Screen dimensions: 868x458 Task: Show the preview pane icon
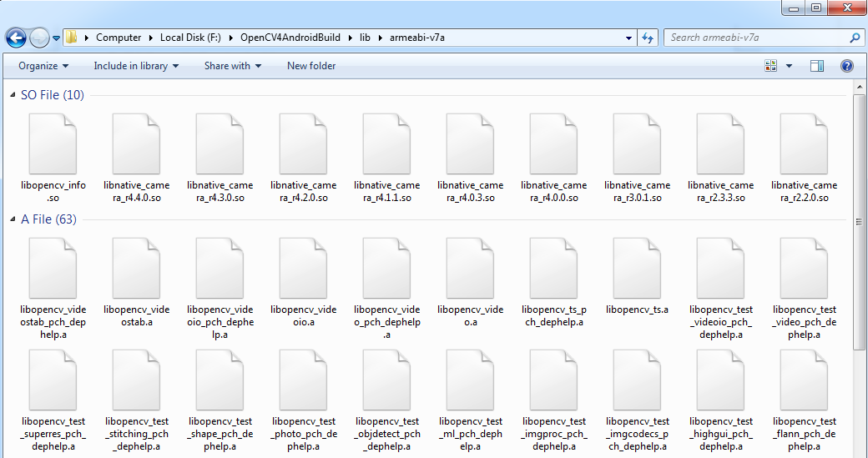(817, 66)
